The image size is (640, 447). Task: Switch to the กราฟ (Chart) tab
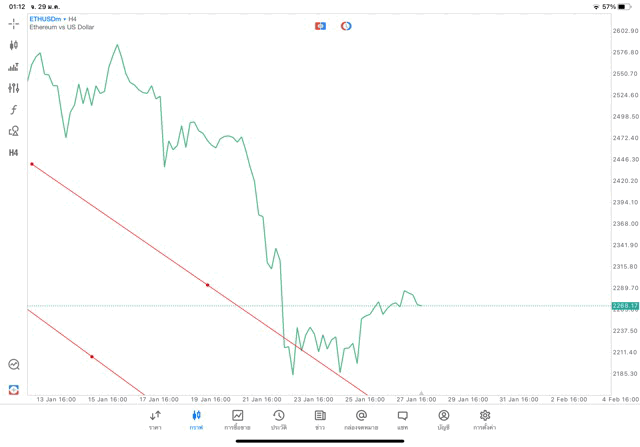point(196,419)
